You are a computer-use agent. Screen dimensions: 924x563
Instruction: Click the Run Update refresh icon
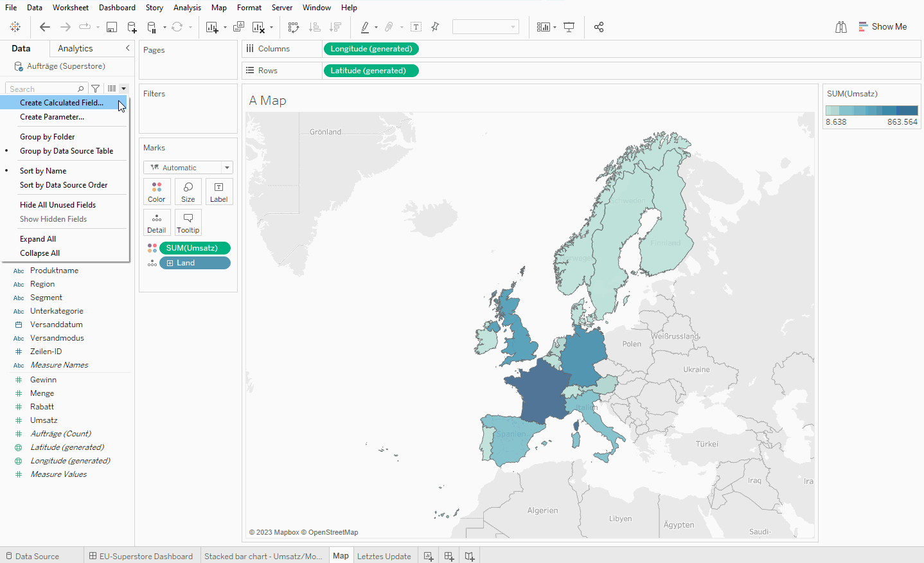(177, 27)
